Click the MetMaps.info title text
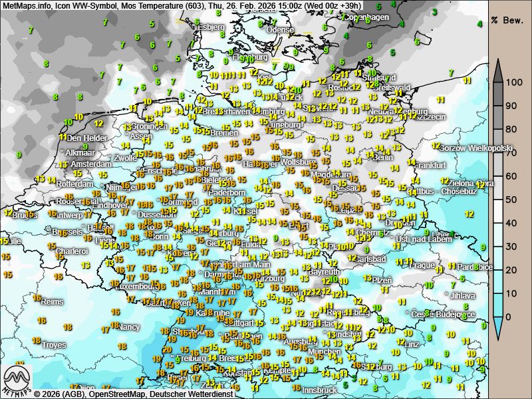532x399 pixels. tap(27, 5)
